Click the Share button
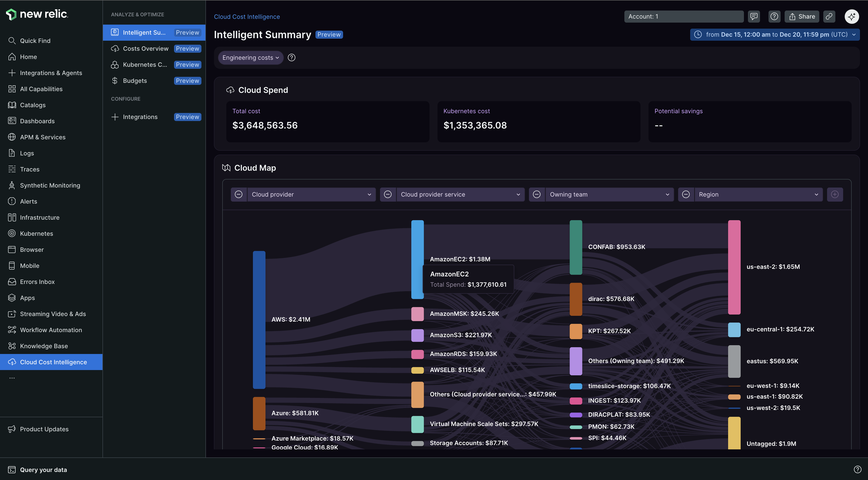Viewport: 868px width, 480px height. (802, 16)
